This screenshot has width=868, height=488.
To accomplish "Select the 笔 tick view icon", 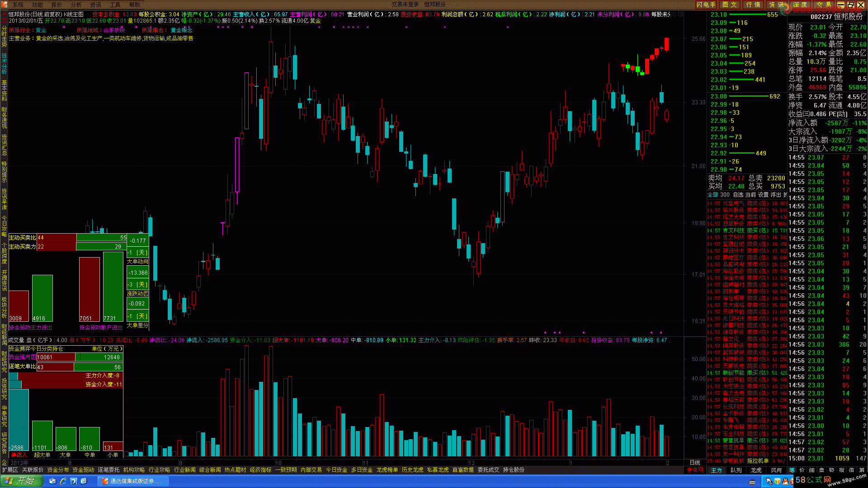I will pos(792,470).
